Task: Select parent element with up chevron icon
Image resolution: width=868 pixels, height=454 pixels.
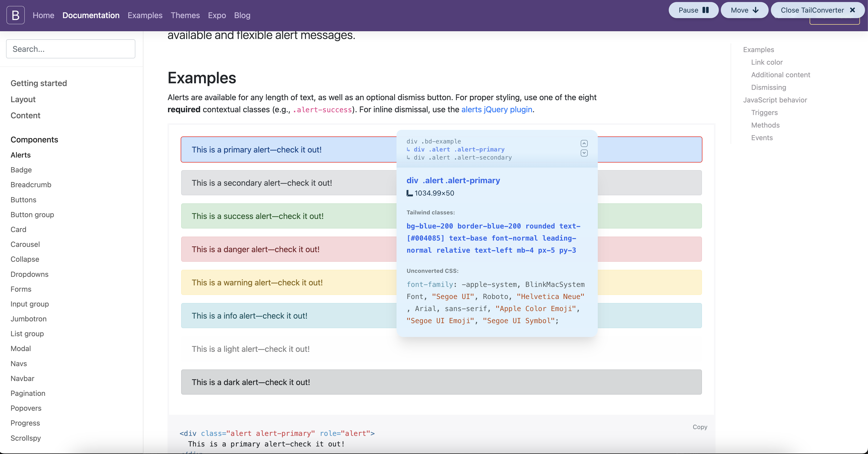Action: pyautogui.click(x=584, y=143)
